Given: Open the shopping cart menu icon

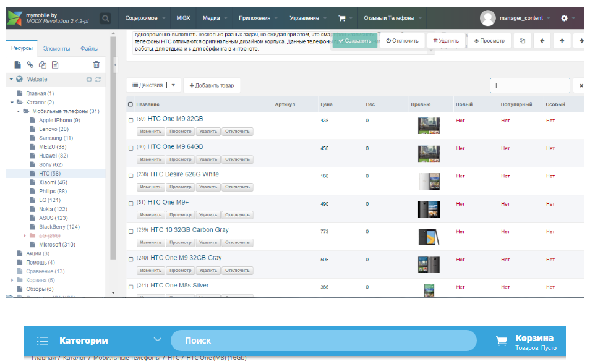Looking at the screenshot, I should click(x=342, y=18).
